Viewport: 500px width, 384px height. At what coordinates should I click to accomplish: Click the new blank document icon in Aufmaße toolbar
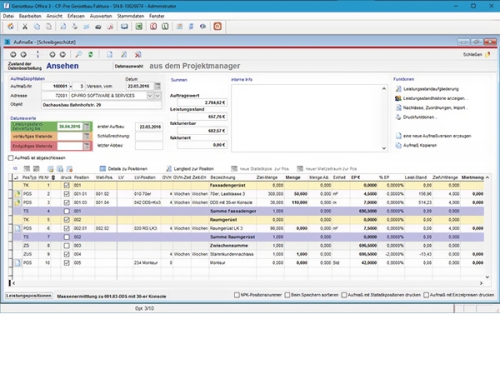click(110, 54)
